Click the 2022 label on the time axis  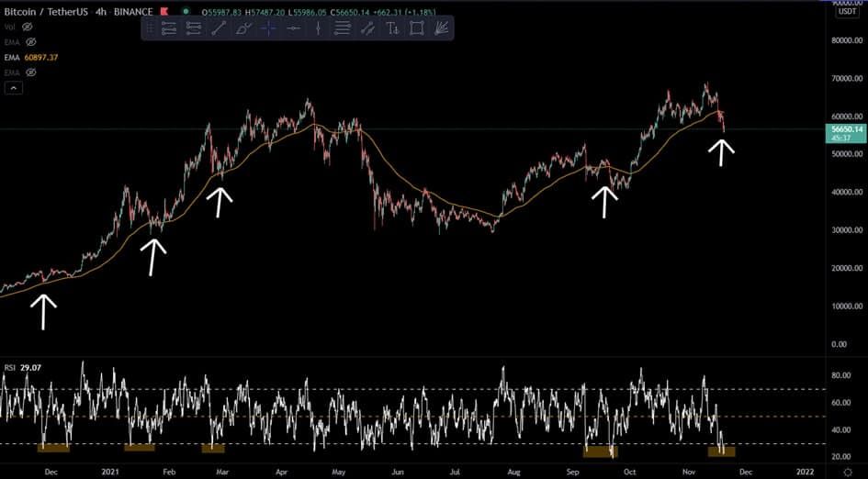tap(805, 472)
